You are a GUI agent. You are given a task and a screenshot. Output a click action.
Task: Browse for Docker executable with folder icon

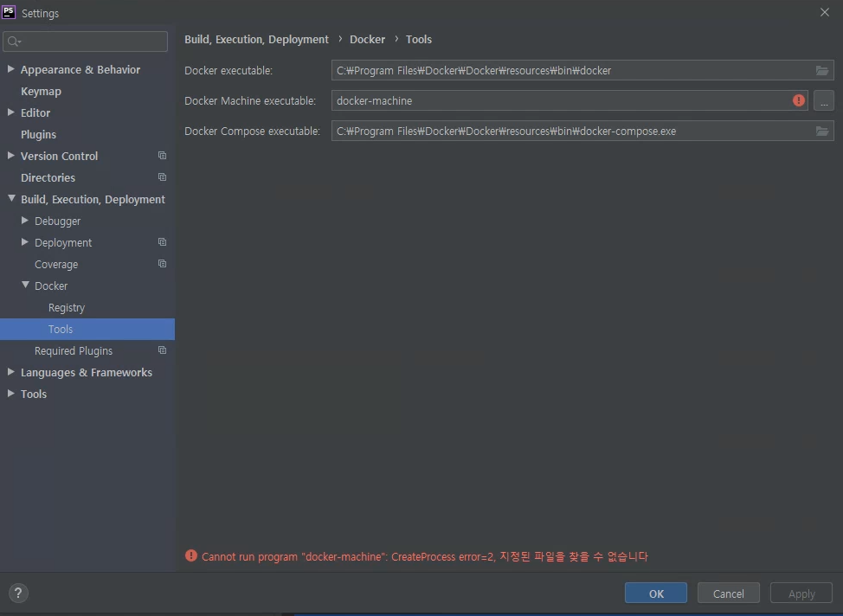(x=822, y=70)
